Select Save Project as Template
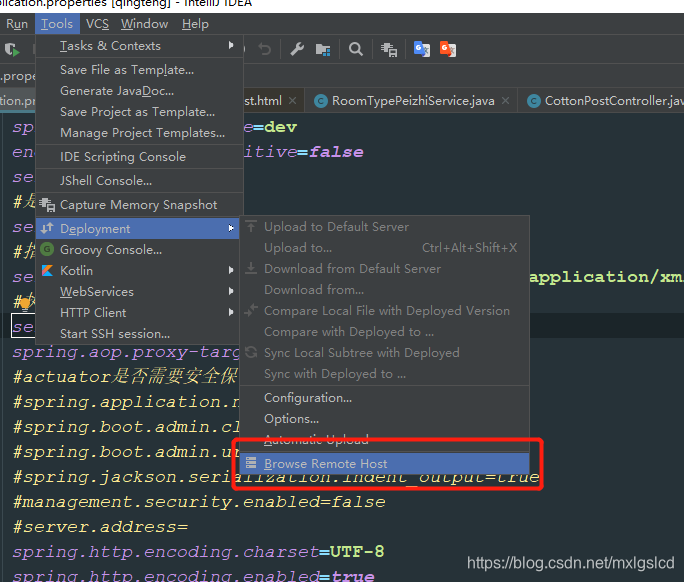Viewport: 684px width, 582px height. (139, 112)
